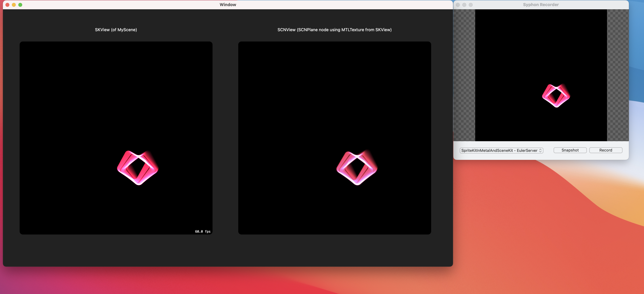
Task: Click right checkerboard area in Syphon preview
Action: coord(618,75)
